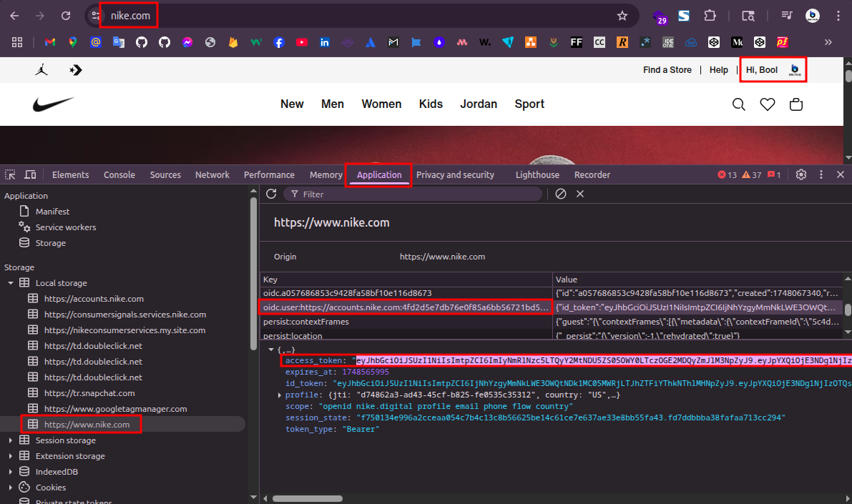The height and width of the screenshot is (504, 852).
Task: Open the Gmail bookmark
Action: tap(50, 42)
